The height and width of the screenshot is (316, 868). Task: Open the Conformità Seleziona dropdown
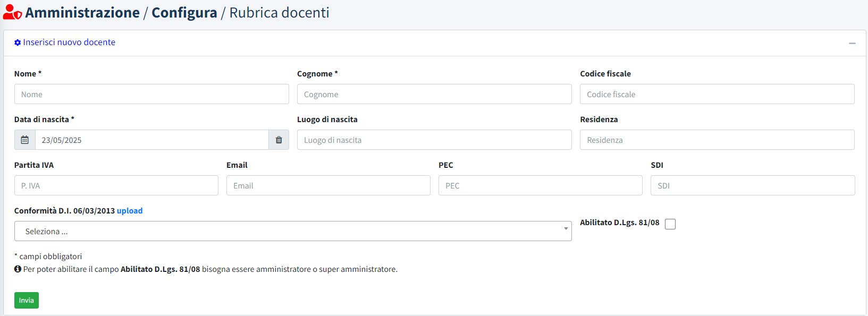click(x=293, y=231)
